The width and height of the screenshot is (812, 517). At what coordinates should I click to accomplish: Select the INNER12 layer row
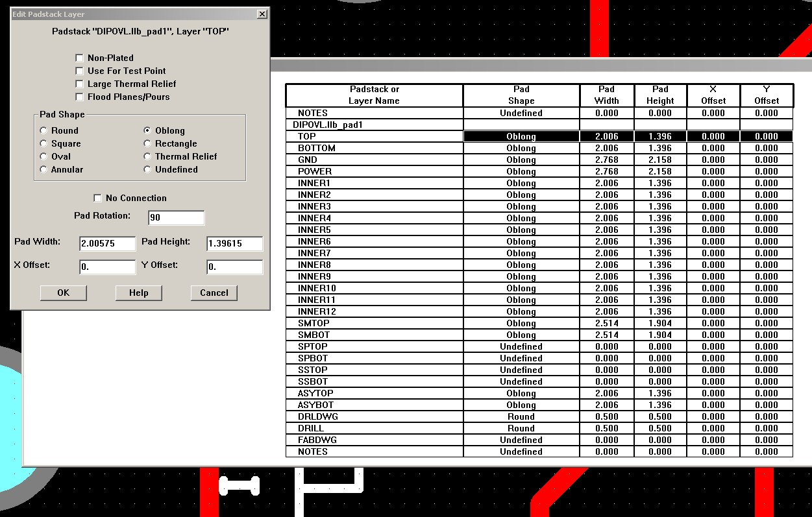pyautogui.click(x=539, y=311)
